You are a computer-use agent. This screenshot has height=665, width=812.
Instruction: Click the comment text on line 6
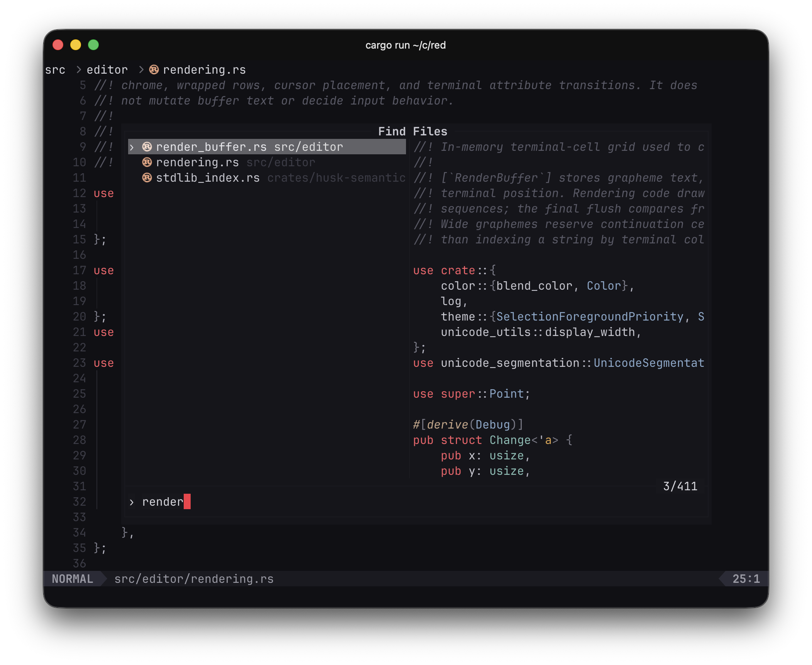click(x=274, y=101)
